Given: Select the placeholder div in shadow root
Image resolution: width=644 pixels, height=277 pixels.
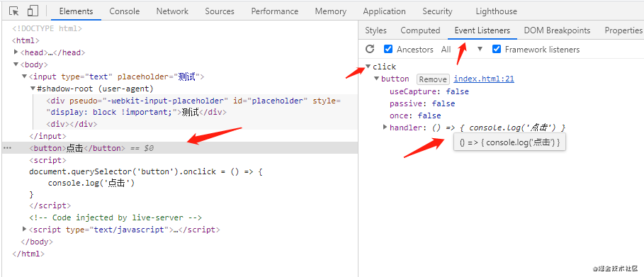Looking at the screenshot, I should coord(193,106).
